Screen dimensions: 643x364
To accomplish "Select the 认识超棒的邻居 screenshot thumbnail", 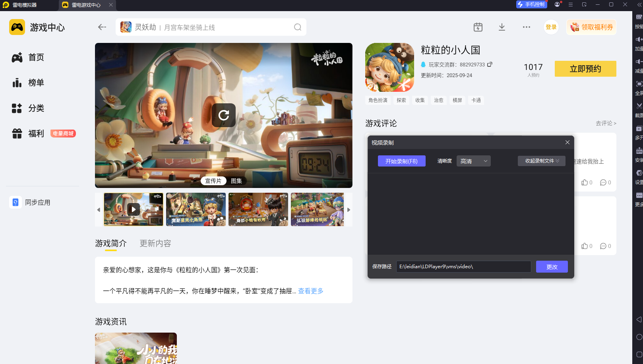I will tap(317, 209).
